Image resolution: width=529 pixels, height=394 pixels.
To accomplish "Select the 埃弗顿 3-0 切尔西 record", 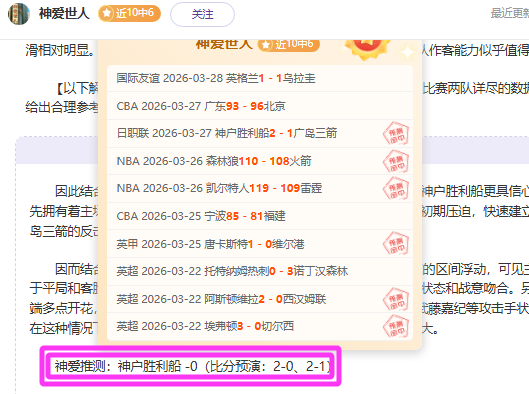I will coord(260,326).
